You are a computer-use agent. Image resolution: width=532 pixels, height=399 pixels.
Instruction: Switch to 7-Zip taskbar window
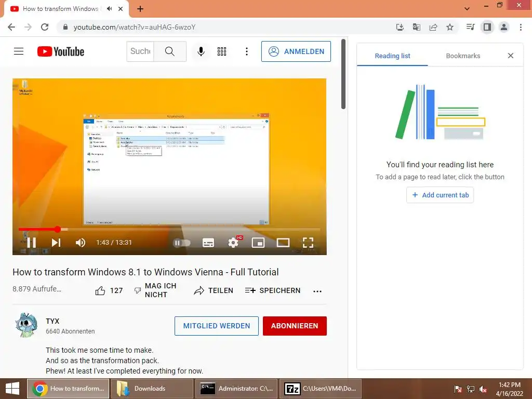click(320, 389)
